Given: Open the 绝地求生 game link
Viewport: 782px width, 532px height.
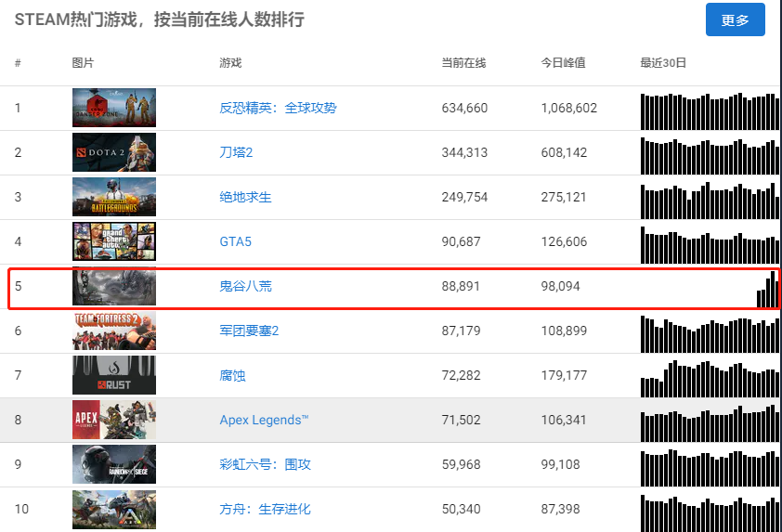Looking at the screenshot, I should coord(245,197).
